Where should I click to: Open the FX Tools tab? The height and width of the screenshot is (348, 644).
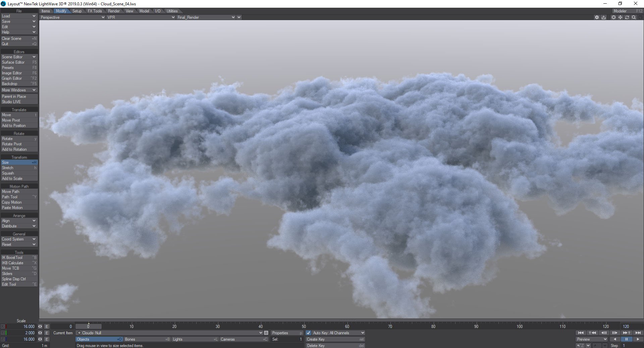click(x=95, y=11)
